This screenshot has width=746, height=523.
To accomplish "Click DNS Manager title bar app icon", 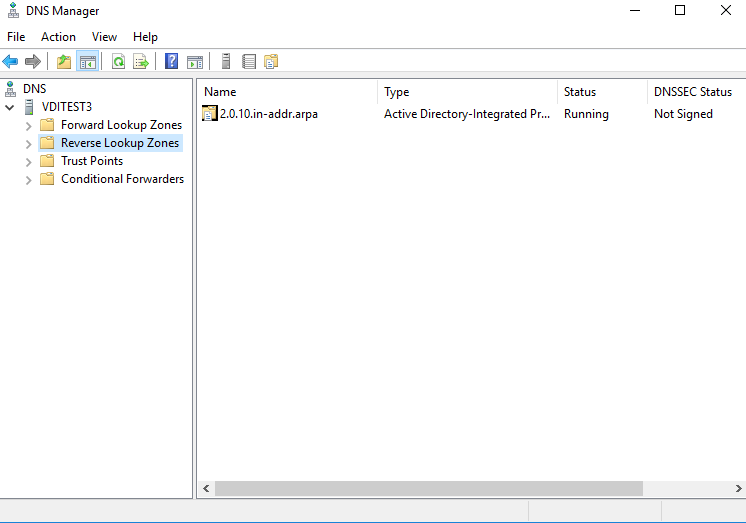I will (x=13, y=10).
